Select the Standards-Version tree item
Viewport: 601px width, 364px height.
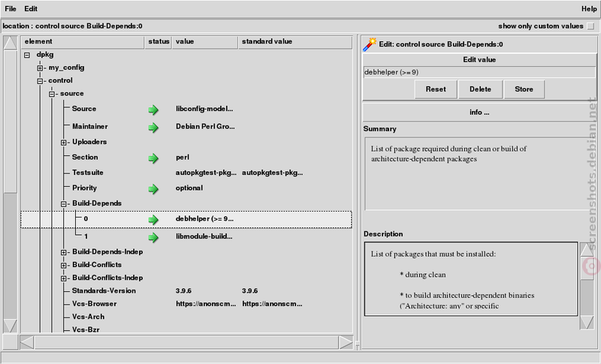pos(104,290)
